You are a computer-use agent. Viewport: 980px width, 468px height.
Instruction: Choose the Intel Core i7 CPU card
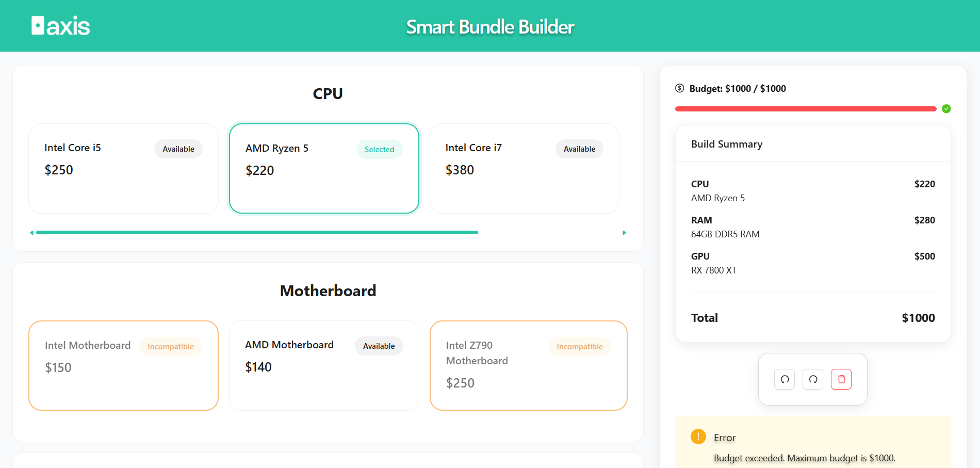click(525, 168)
